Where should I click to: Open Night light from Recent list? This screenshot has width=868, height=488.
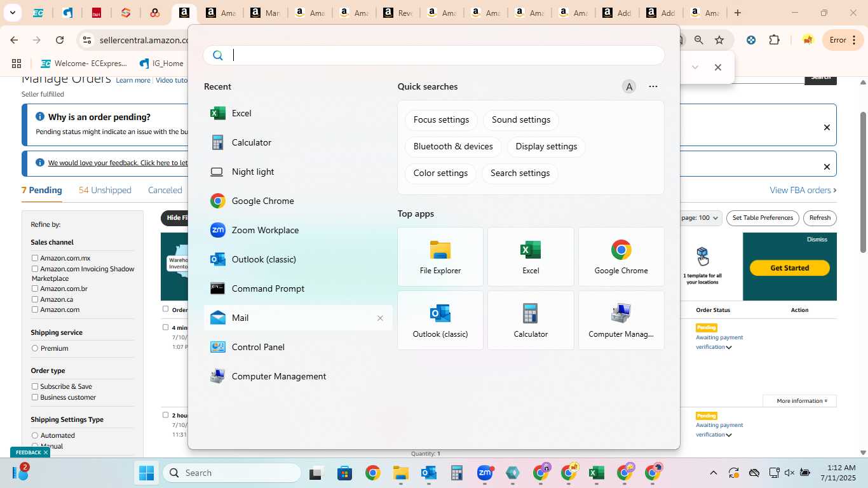(298, 172)
